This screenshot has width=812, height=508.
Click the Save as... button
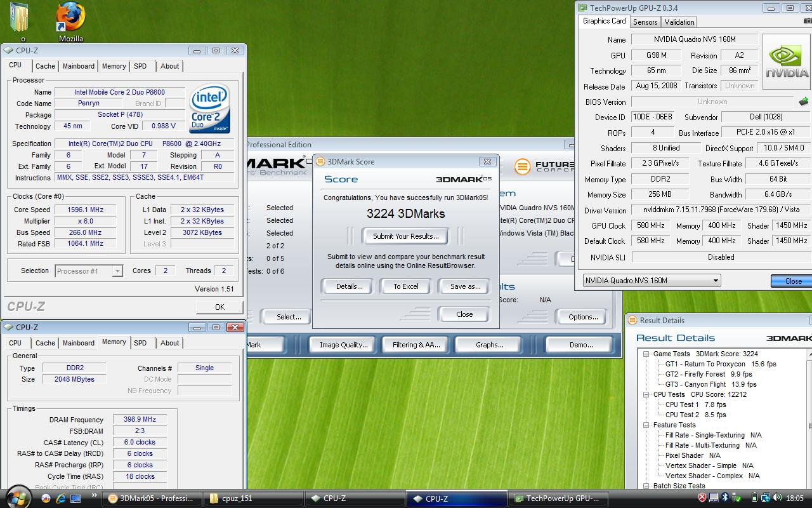tap(465, 286)
